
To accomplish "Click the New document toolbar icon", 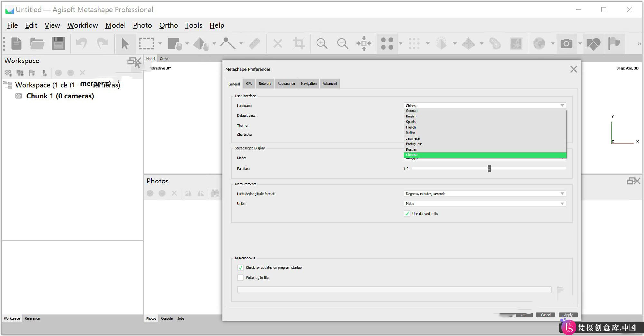I will pyautogui.click(x=16, y=43).
